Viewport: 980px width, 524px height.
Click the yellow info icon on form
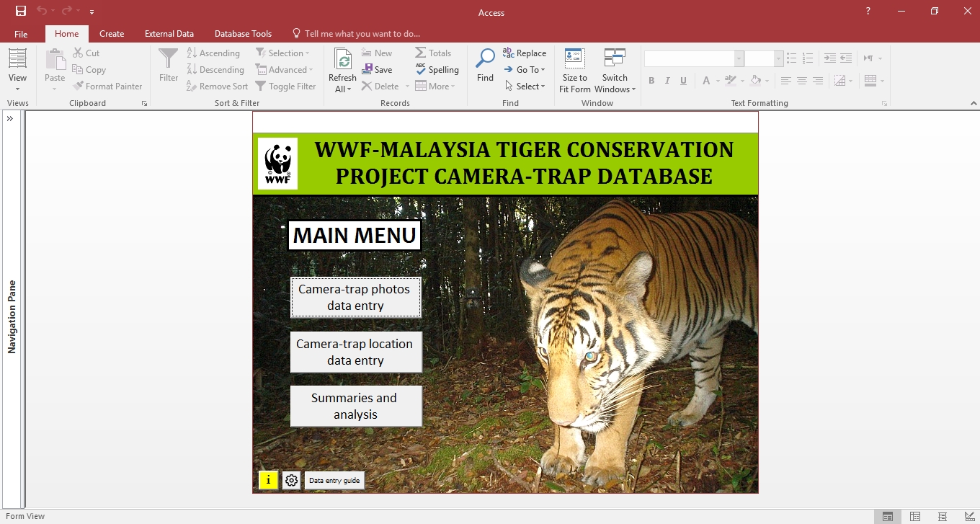pyautogui.click(x=268, y=480)
